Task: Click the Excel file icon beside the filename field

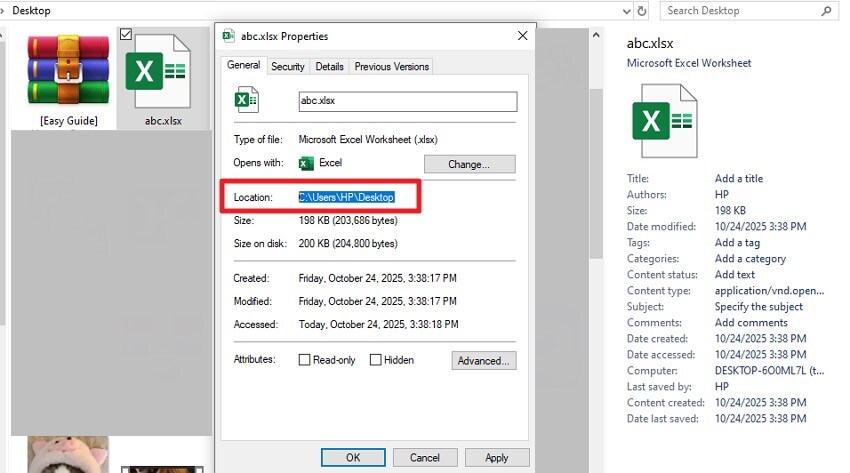Action: pyautogui.click(x=247, y=100)
